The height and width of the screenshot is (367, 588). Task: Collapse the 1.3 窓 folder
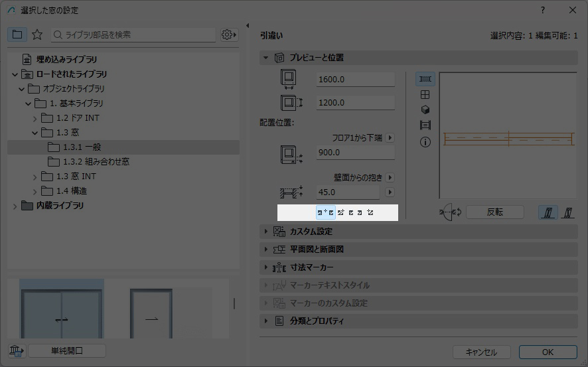(35, 133)
